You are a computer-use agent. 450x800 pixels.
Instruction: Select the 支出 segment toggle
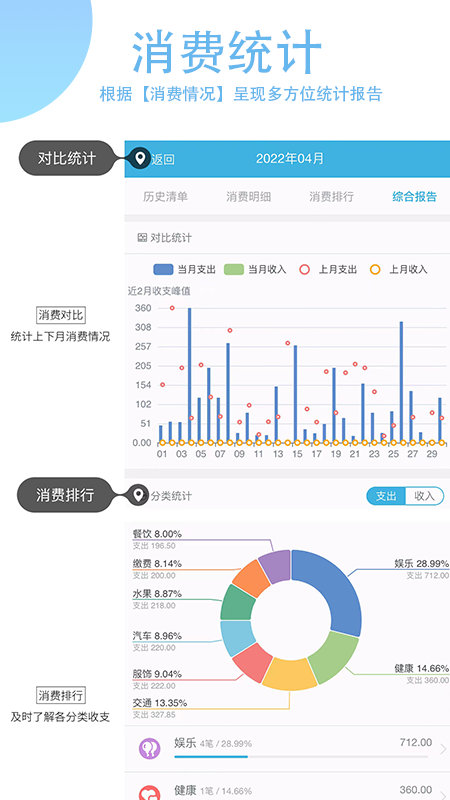click(386, 496)
